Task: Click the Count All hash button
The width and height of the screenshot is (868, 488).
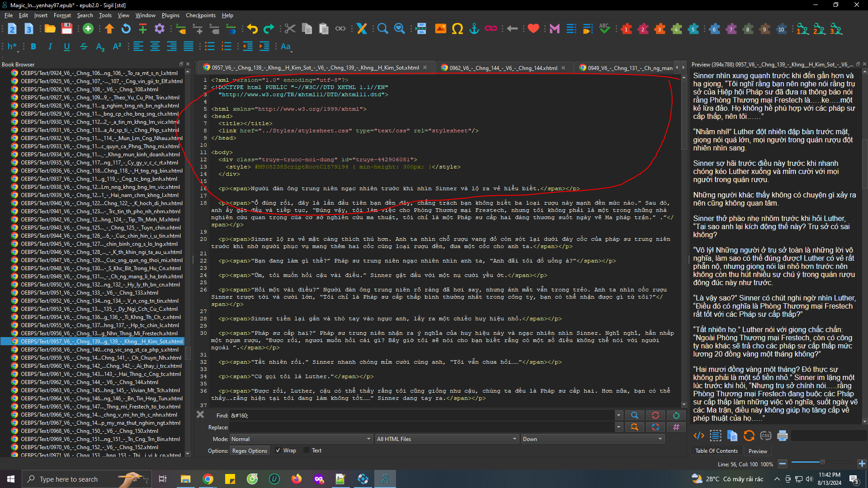Action: coord(676,427)
